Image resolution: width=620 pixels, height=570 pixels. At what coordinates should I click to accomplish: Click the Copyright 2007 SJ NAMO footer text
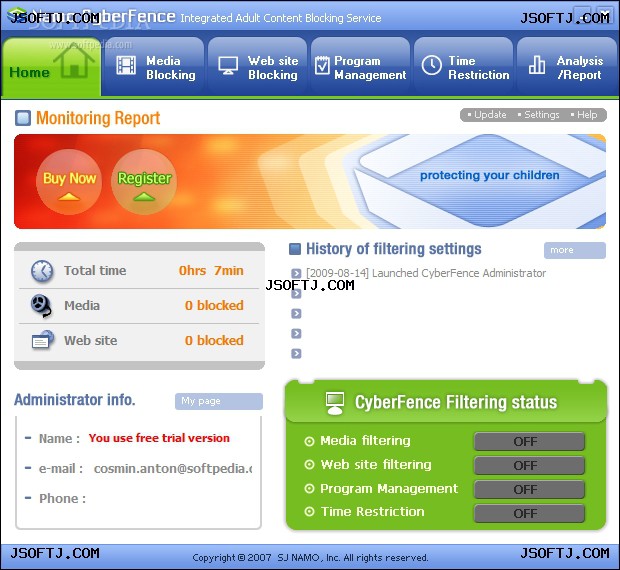coord(310,558)
